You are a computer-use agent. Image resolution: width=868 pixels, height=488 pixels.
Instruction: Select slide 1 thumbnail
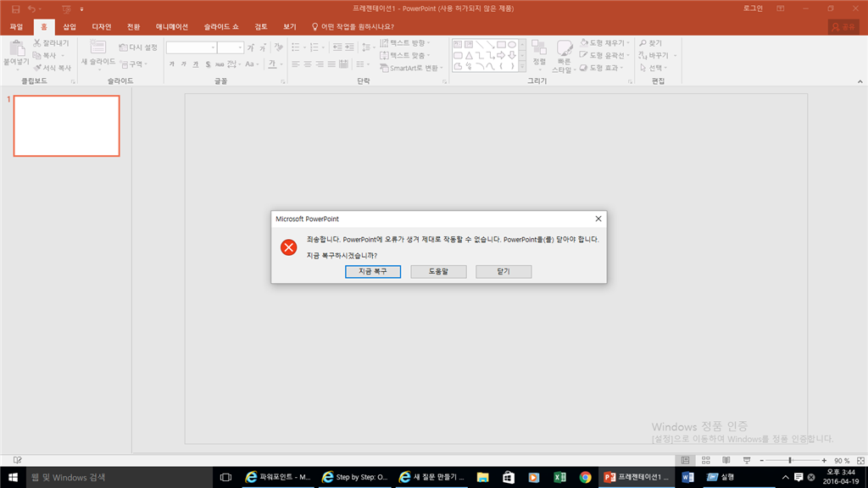point(66,125)
